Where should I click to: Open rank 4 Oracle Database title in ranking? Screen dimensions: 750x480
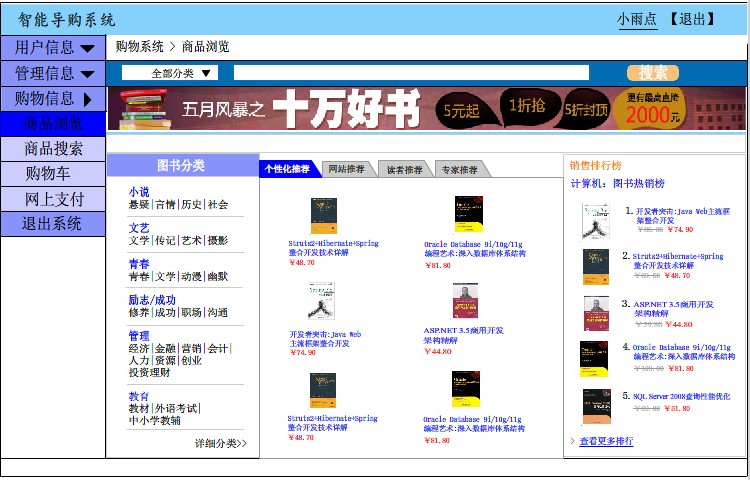[x=684, y=352]
